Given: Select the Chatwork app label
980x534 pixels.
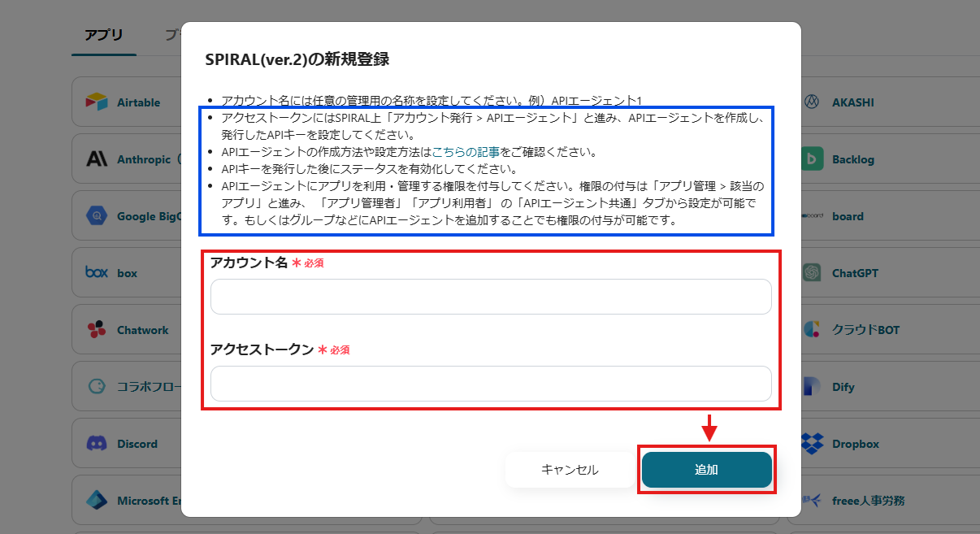Looking at the screenshot, I should [143, 331].
